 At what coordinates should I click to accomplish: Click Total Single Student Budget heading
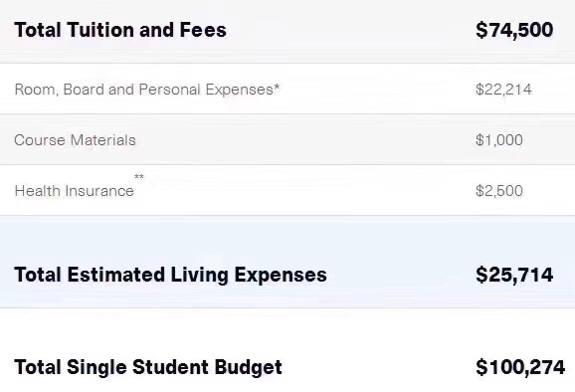click(x=148, y=367)
